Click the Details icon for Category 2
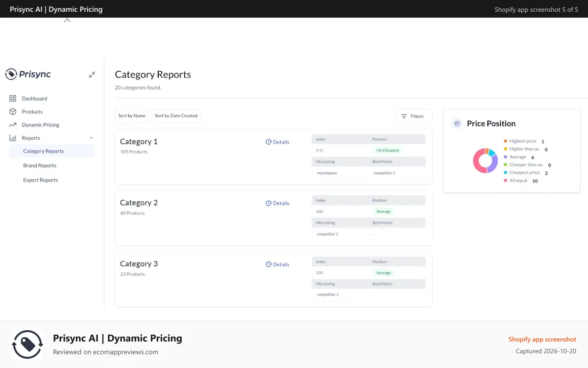Image resolution: width=588 pixels, height=368 pixels. [x=269, y=203]
